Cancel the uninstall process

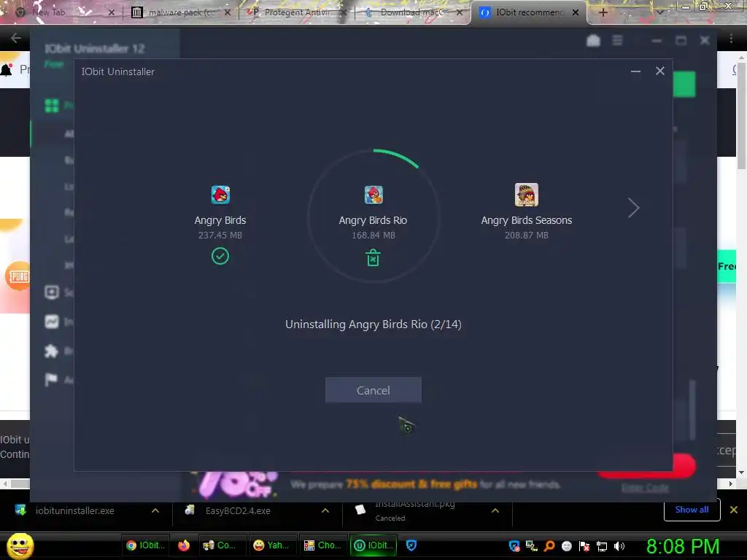(x=373, y=390)
